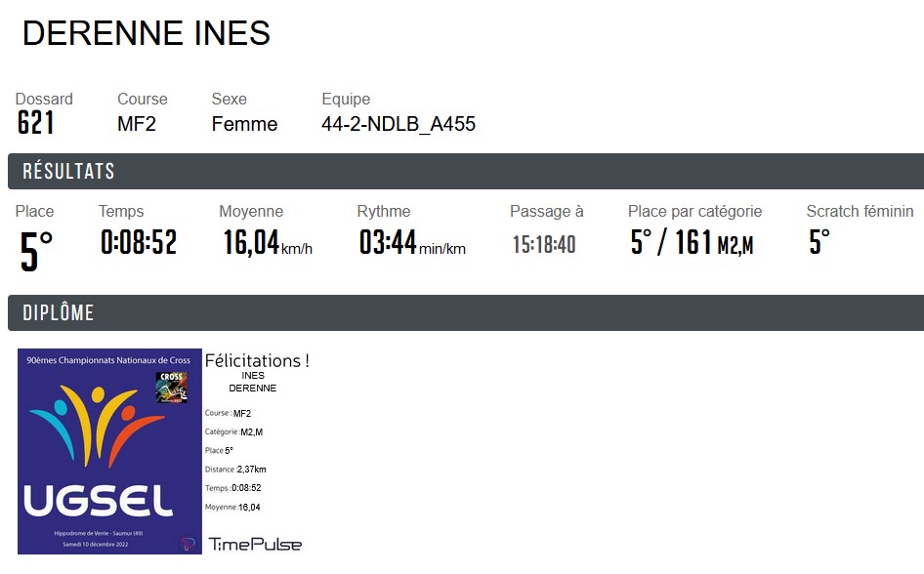The width and height of the screenshot is (924, 574).
Task: Open the diploma poster thumbnail
Action: point(109,451)
